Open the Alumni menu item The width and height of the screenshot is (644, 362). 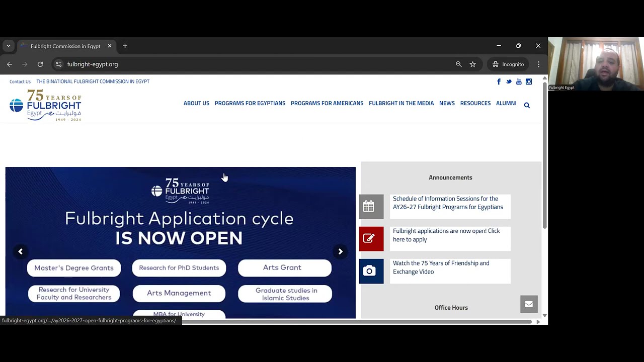click(506, 103)
